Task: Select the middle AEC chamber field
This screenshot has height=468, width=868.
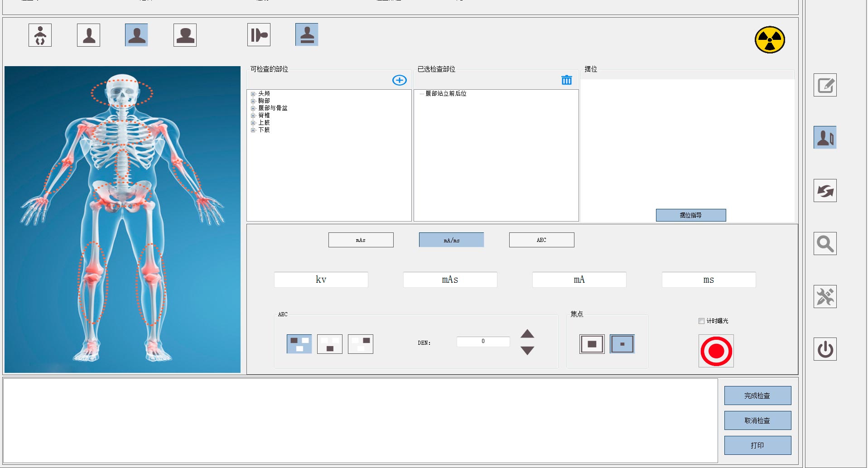Action: click(329, 344)
